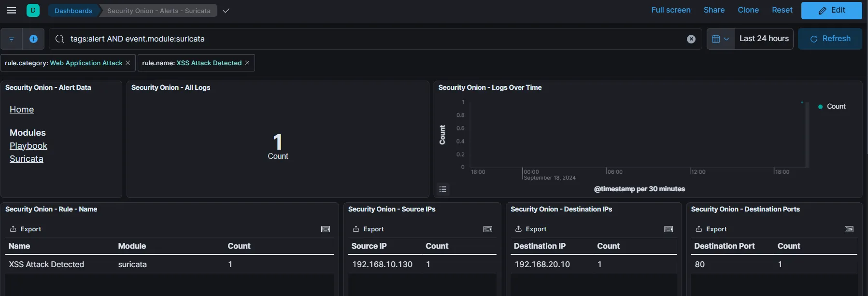Image resolution: width=868 pixels, height=296 pixels.
Task: Open the hamburger navigation menu
Action: point(12,10)
